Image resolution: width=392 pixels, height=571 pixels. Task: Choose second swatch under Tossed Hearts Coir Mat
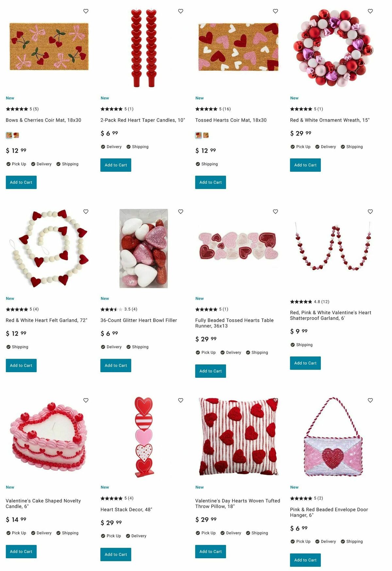[206, 135]
